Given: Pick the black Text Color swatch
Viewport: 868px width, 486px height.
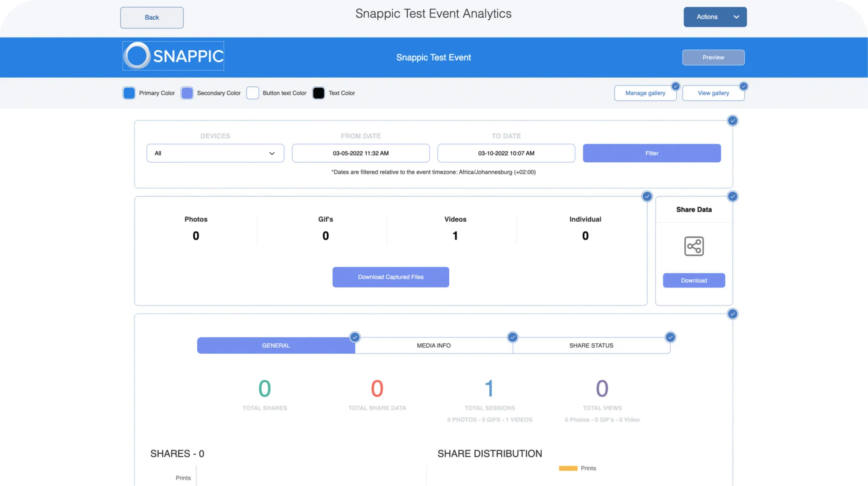Looking at the screenshot, I should pyautogui.click(x=318, y=93).
